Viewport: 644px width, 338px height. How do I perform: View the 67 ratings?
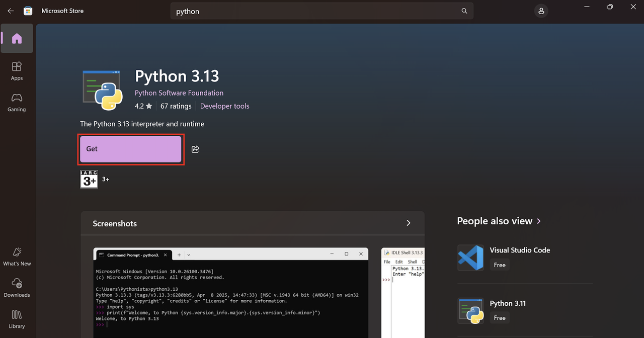(x=176, y=106)
